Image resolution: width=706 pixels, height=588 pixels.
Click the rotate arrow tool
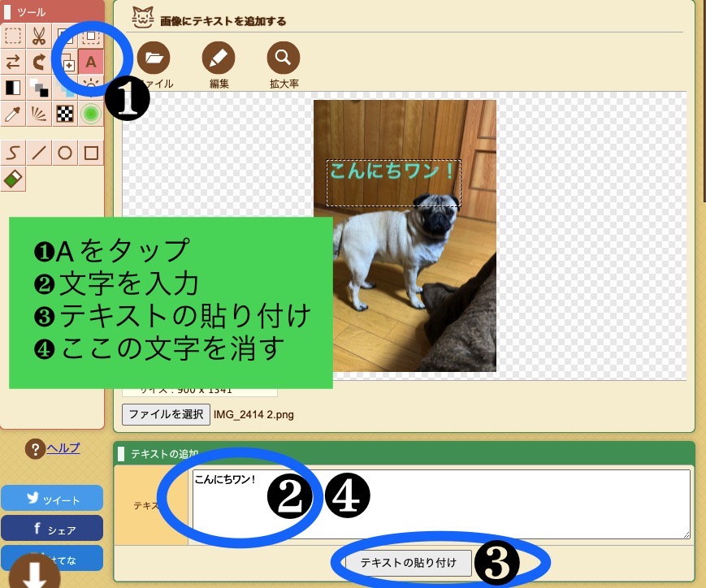39,62
